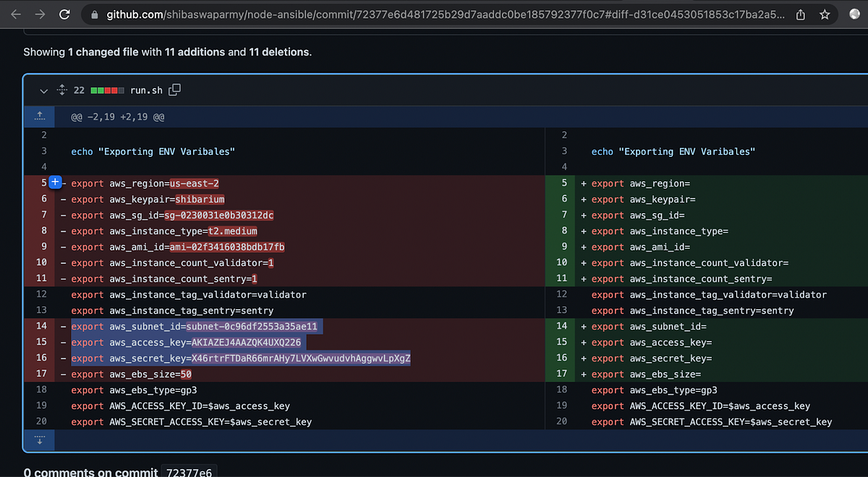Collapse the run.sh file diff
Screen dimensions: 868x477
click(43, 91)
